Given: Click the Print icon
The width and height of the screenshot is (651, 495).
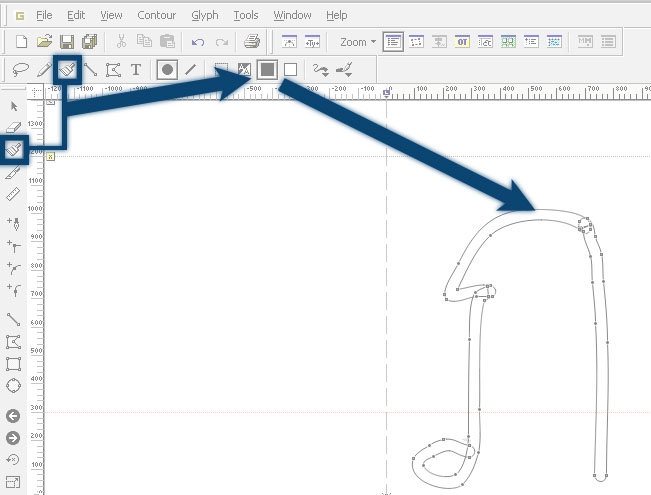Looking at the screenshot, I should point(252,41).
